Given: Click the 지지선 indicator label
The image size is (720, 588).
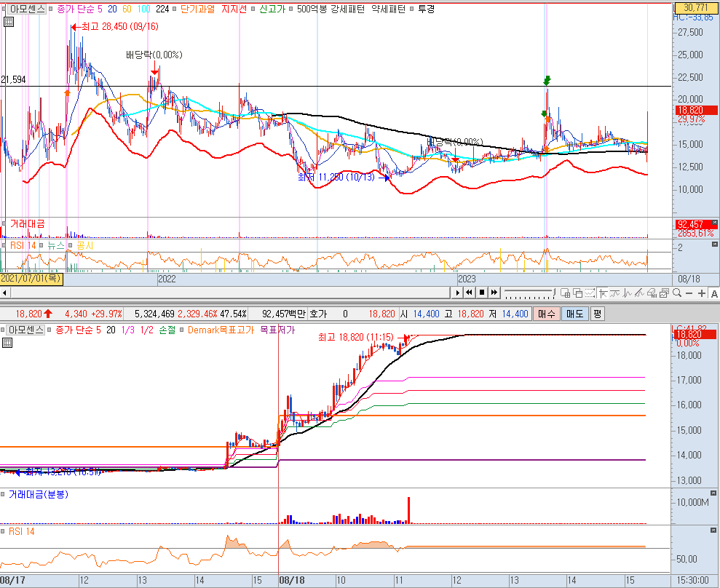Looking at the screenshot, I should (234, 9).
